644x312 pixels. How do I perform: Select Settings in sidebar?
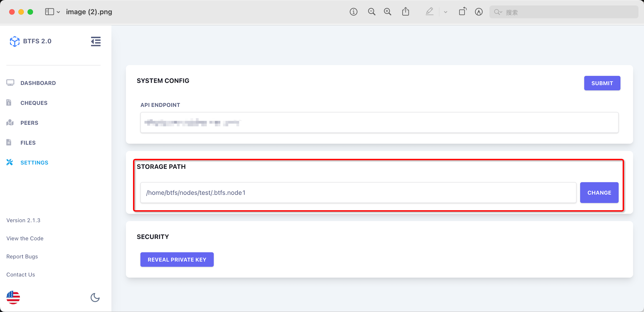click(x=34, y=163)
